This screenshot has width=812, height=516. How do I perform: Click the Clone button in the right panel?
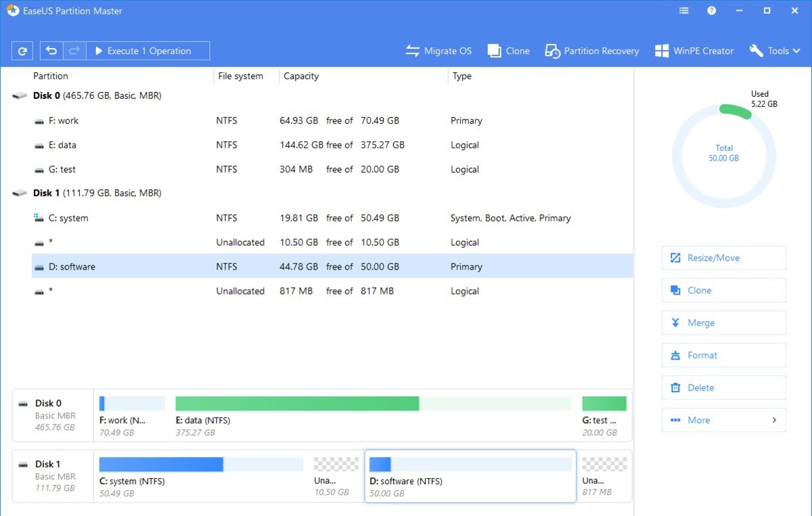[x=724, y=291]
